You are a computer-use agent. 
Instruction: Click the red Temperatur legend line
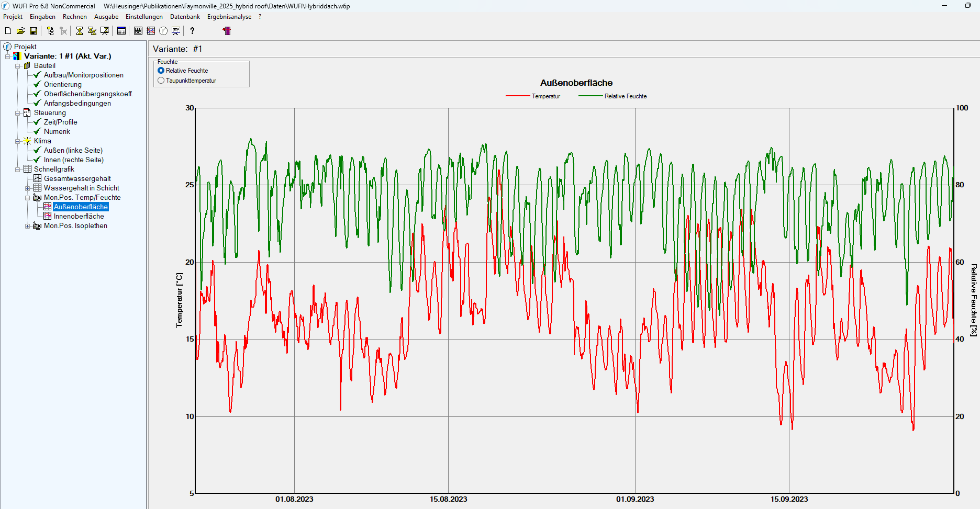(x=517, y=96)
